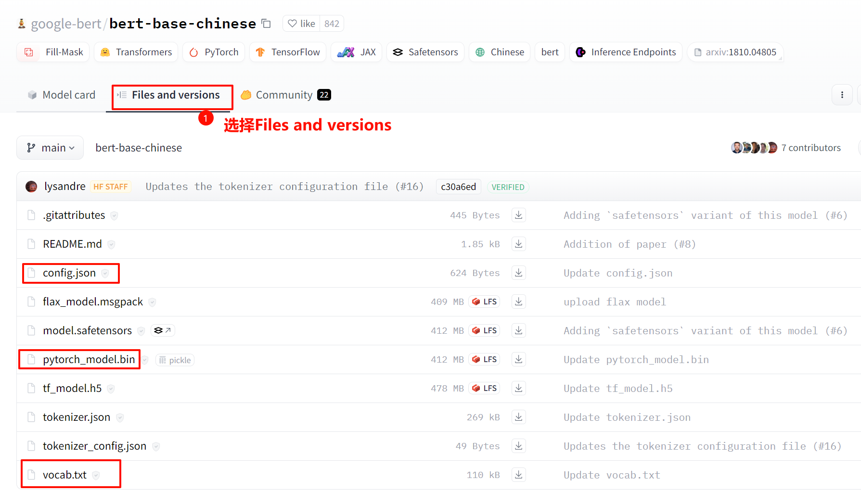Click LFS badge on model.safetensors row

484,330
